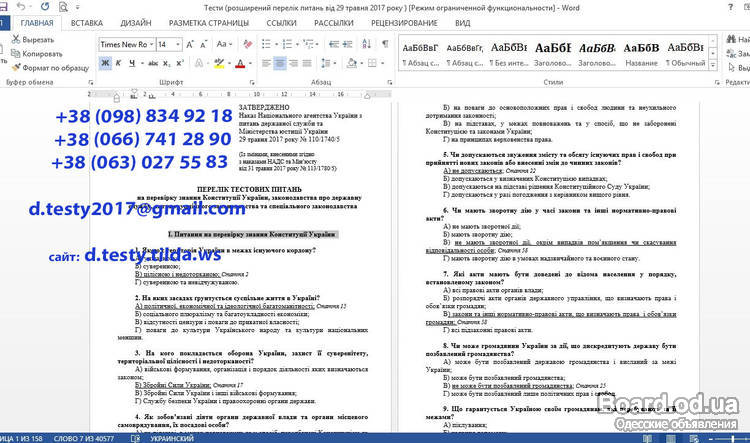750x443 pixels.
Task: Increase font size with grow font icon
Action: coord(190,44)
